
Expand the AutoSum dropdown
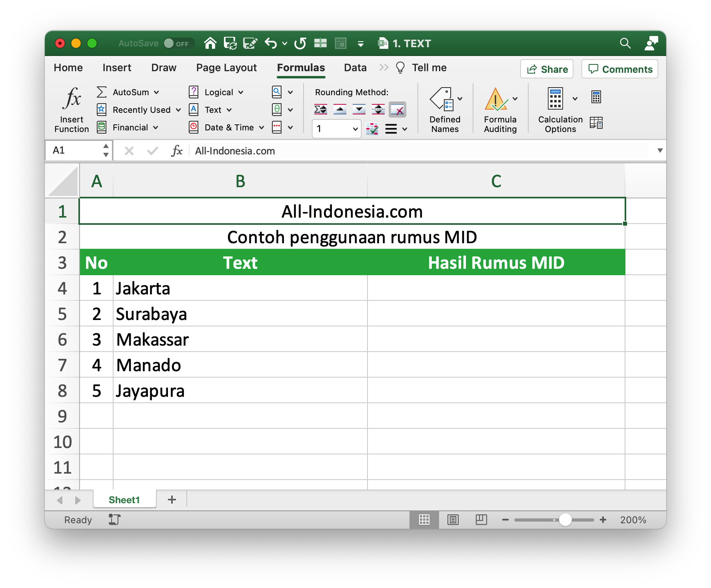pos(156,92)
